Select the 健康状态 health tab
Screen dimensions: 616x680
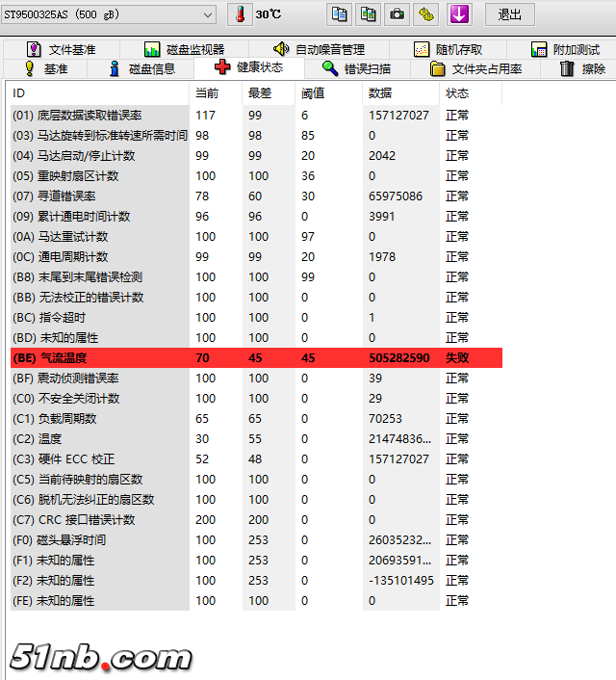coord(249,67)
